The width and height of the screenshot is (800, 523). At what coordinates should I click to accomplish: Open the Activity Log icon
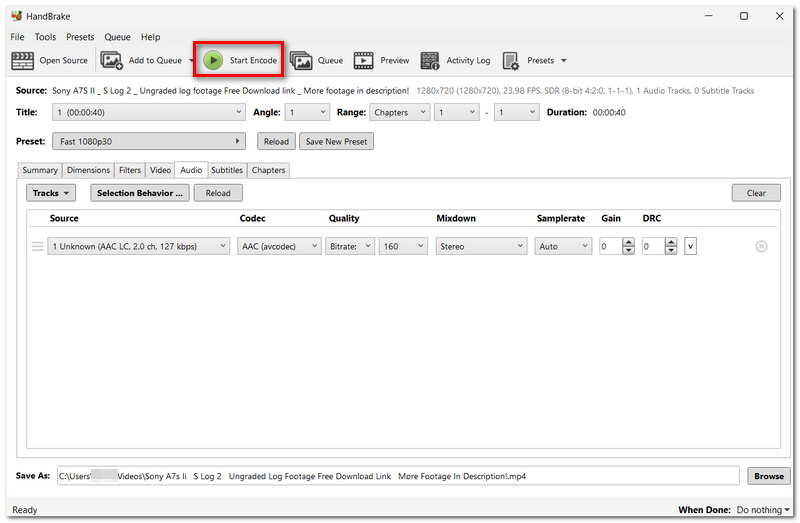coord(430,60)
